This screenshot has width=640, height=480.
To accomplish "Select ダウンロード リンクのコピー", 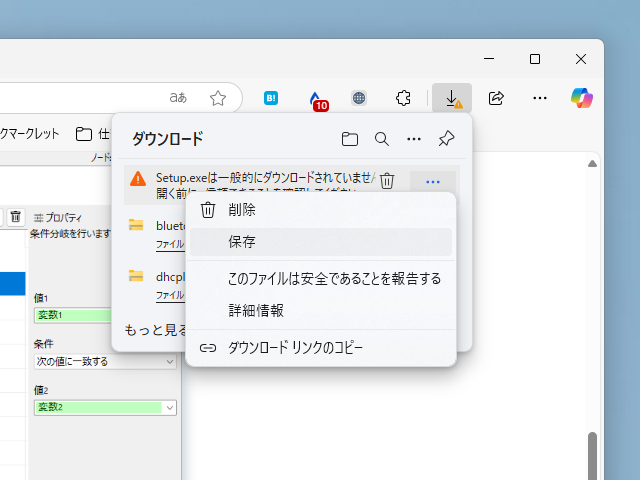I will coord(321,348).
